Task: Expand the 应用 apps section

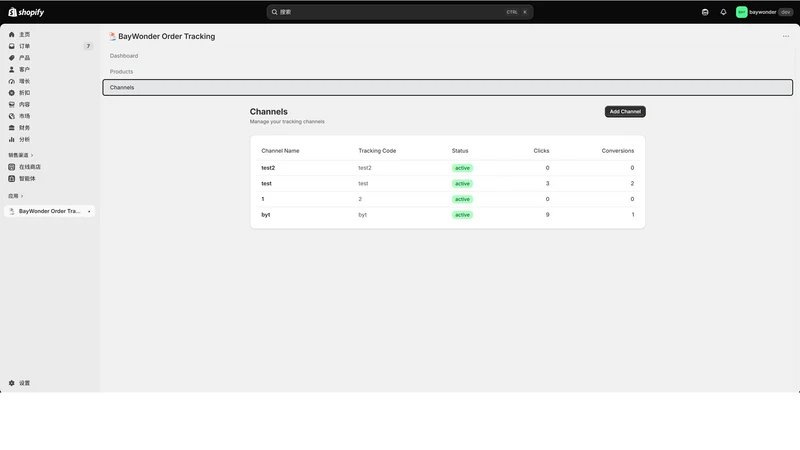Action: pyautogui.click(x=15, y=196)
